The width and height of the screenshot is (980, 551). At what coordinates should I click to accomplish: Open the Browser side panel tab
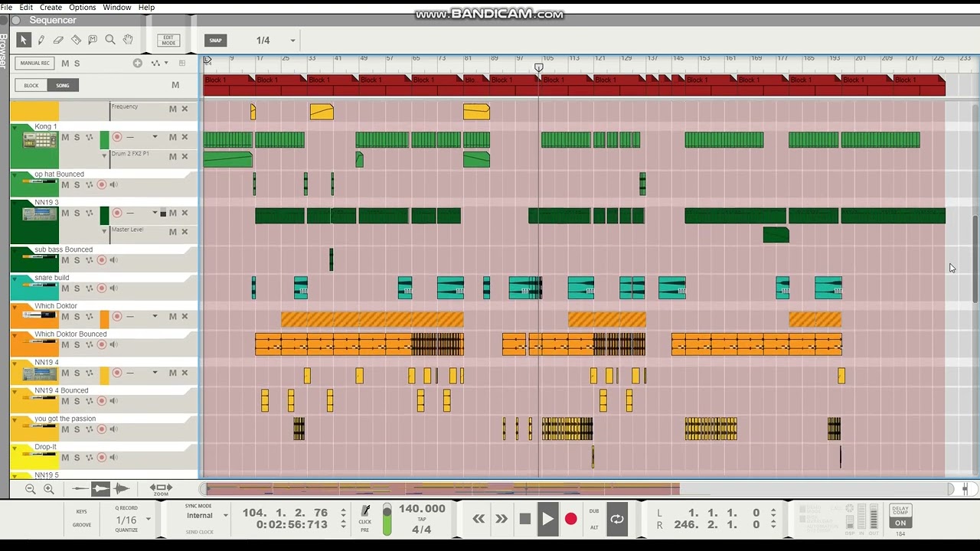coord(4,51)
